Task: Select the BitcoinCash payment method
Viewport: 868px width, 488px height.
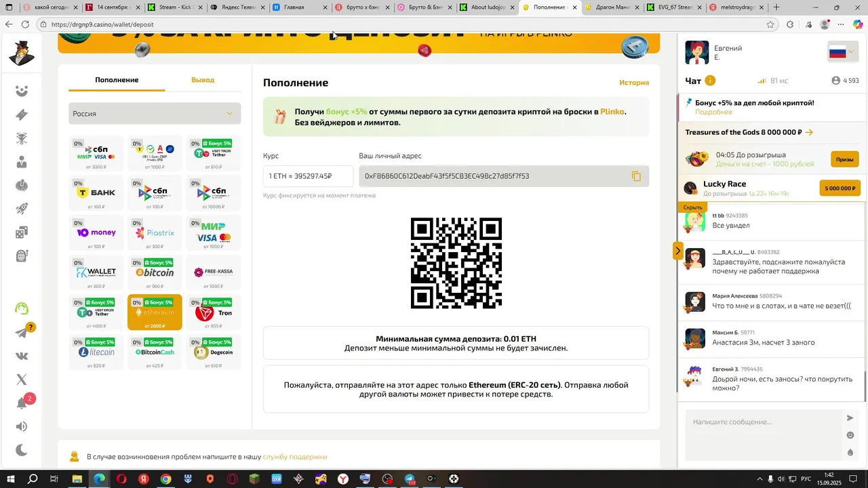Action: (155, 353)
